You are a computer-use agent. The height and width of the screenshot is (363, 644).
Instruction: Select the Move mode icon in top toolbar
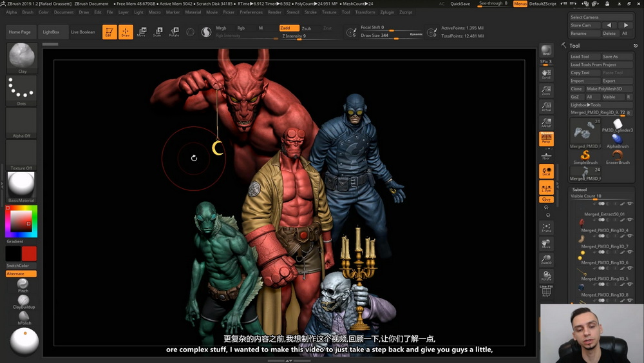point(141,32)
